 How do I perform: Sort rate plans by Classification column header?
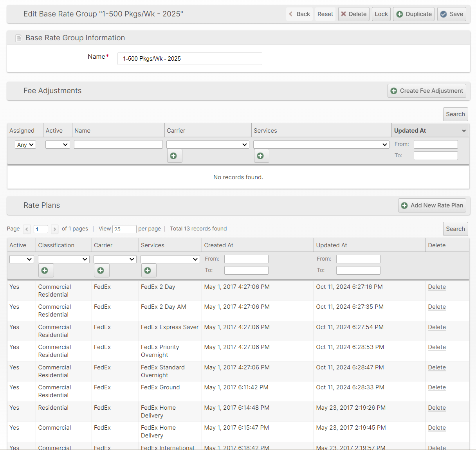pyautogui.click(x=56, y=245)
